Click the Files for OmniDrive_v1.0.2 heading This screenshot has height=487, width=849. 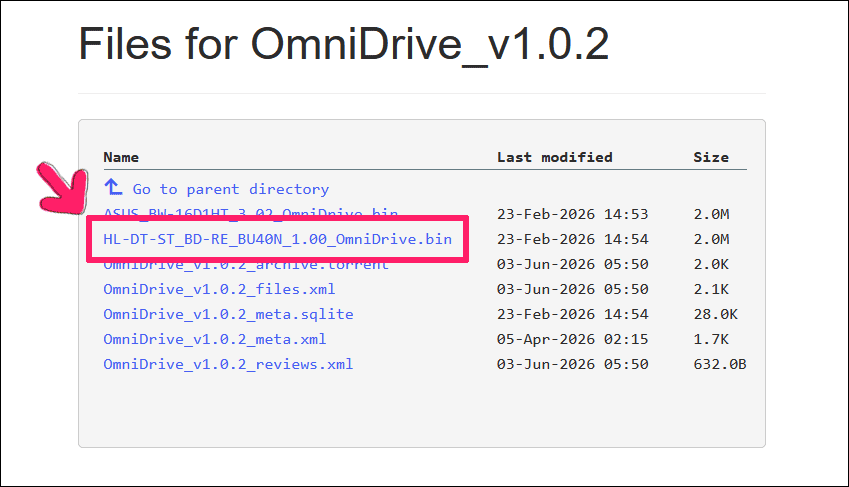[x=344, y=44]
